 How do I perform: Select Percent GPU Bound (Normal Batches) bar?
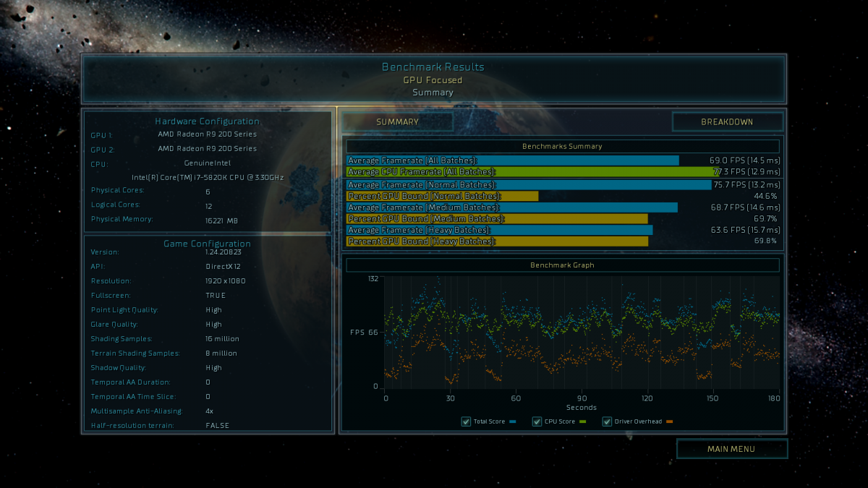[x=443, y=196]
